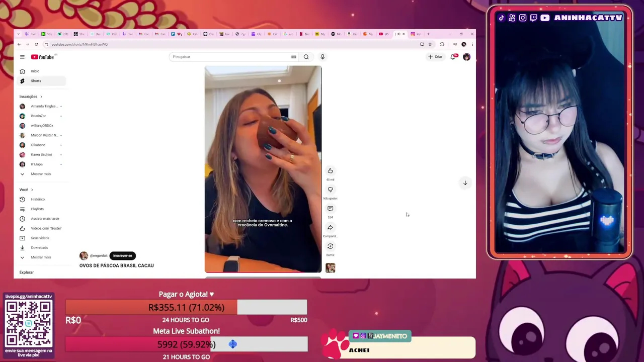Click the TikTok icon in the webcam header

click(501, 18)
